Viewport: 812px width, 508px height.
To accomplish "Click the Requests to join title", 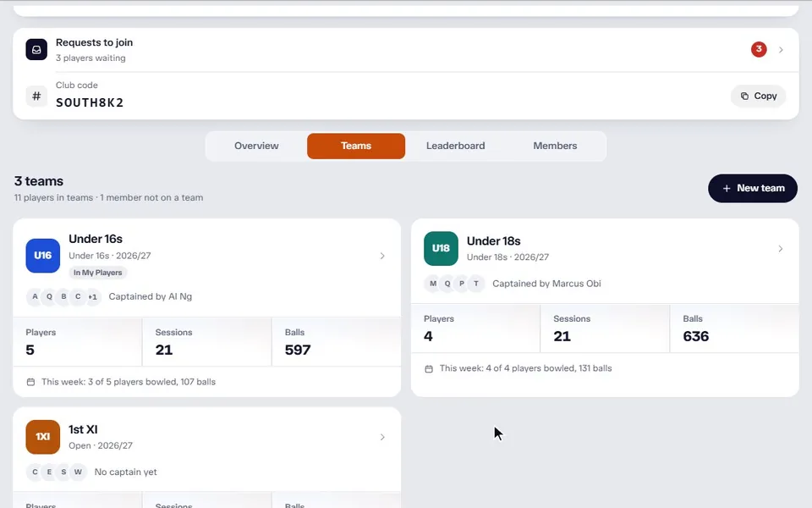I will click(94, 42).
